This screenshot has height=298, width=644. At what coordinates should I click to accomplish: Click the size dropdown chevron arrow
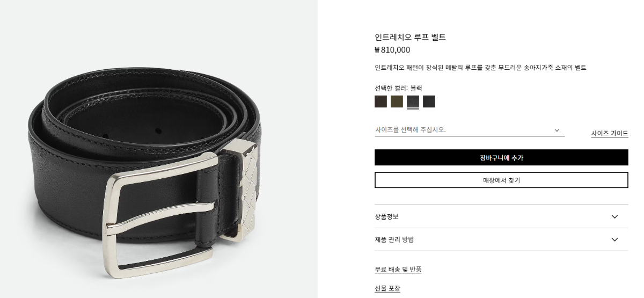(557, 130)
